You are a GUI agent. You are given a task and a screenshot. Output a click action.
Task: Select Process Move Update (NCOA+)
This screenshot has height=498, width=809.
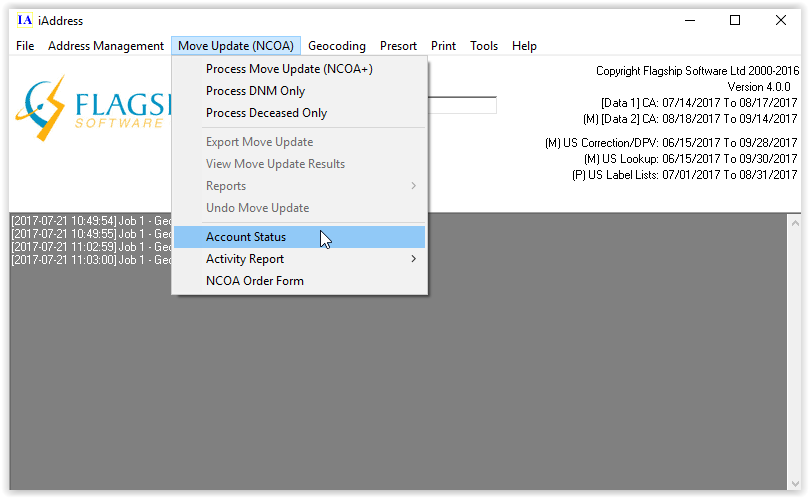tap(289, 69)
